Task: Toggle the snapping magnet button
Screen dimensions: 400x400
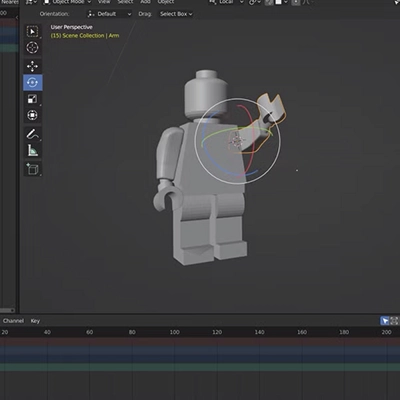Action: click(x=269, y=2)
